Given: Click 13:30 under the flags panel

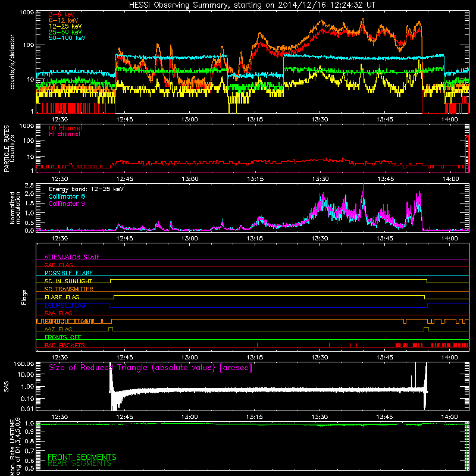Looking at the screenshot, I should [x=320, y=358].
